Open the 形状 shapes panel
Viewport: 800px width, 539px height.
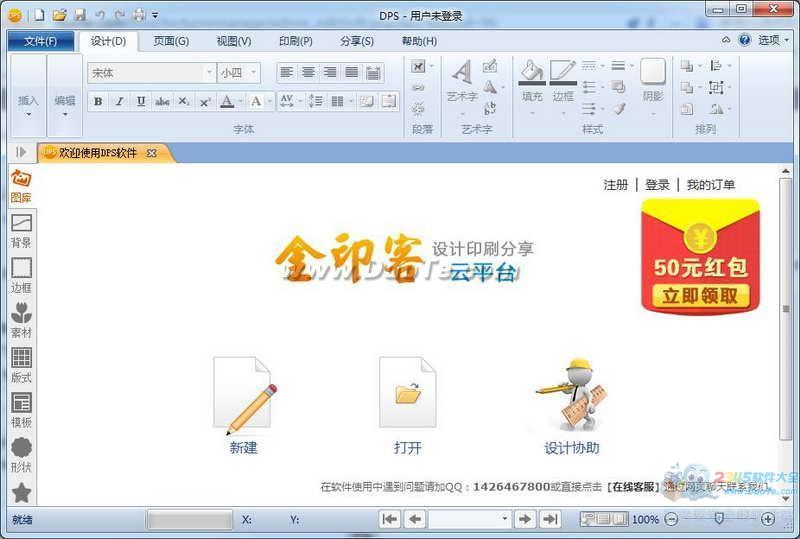[x=21, y=455]
